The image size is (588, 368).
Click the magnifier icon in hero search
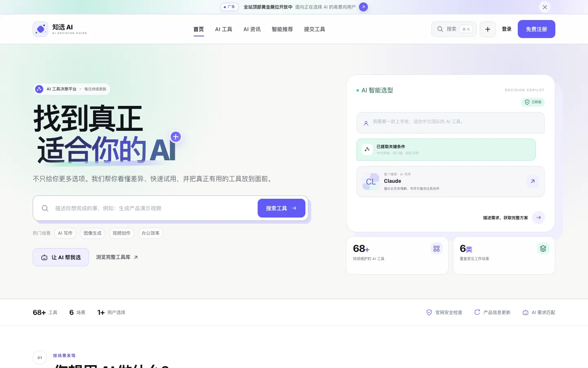click(x=45, y=208)
